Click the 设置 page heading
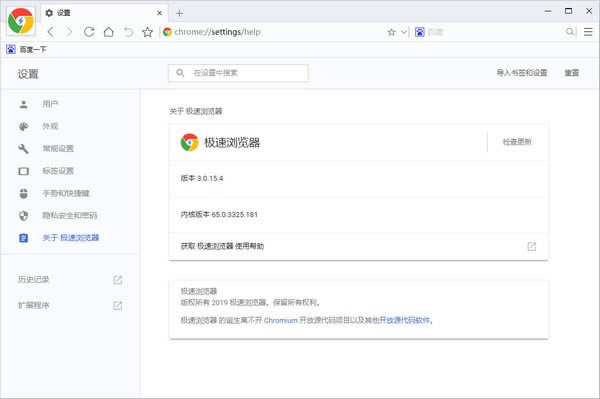This screenshot has height=399, width=600. [28, 74]
